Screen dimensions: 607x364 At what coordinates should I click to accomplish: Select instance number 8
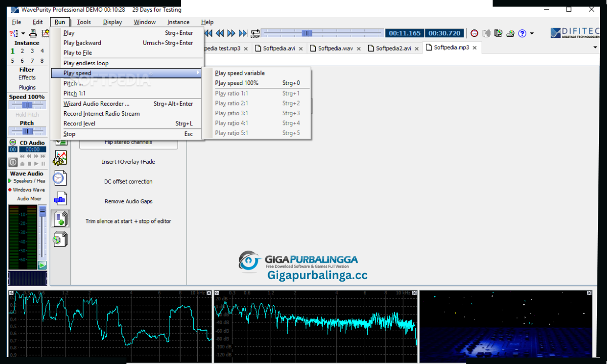[42, 61]
